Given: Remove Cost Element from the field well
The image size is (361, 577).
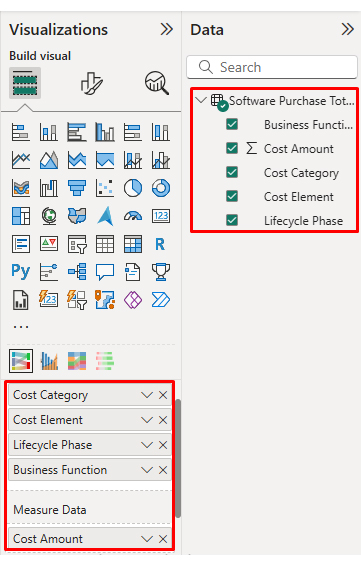Looking at the screenshot, I should pyautogui.click(x=163, y=420).
